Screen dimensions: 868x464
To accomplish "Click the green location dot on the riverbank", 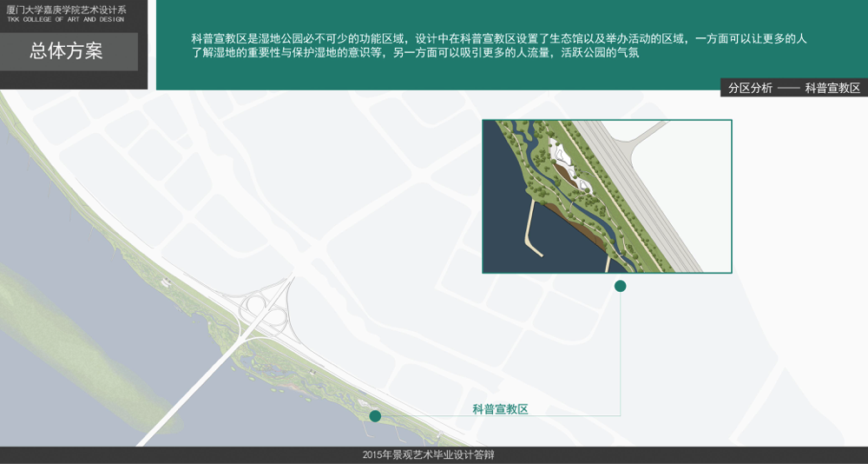I will tap(375, 416).
